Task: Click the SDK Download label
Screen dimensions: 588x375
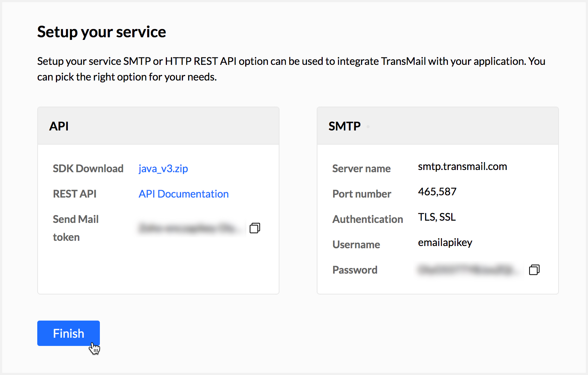Action: click(88, 168)
